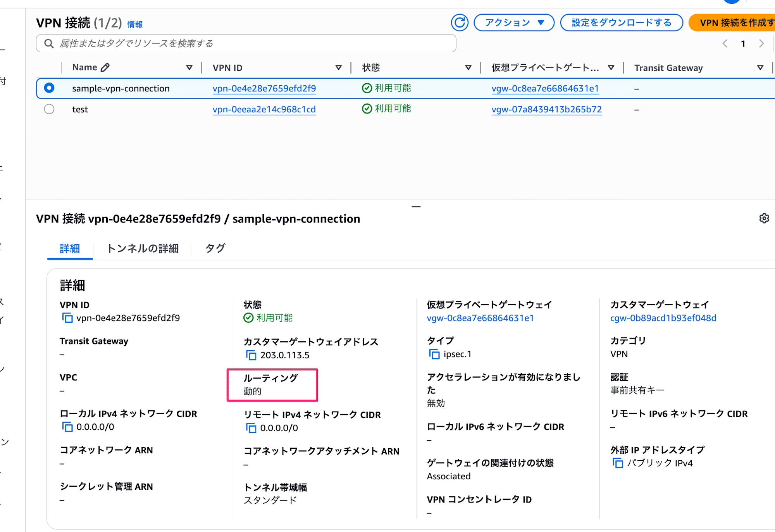Open the アクション dropdown menu
Image resolution: width=775 pixels, height=532 pixels.
tap(514, 22)
